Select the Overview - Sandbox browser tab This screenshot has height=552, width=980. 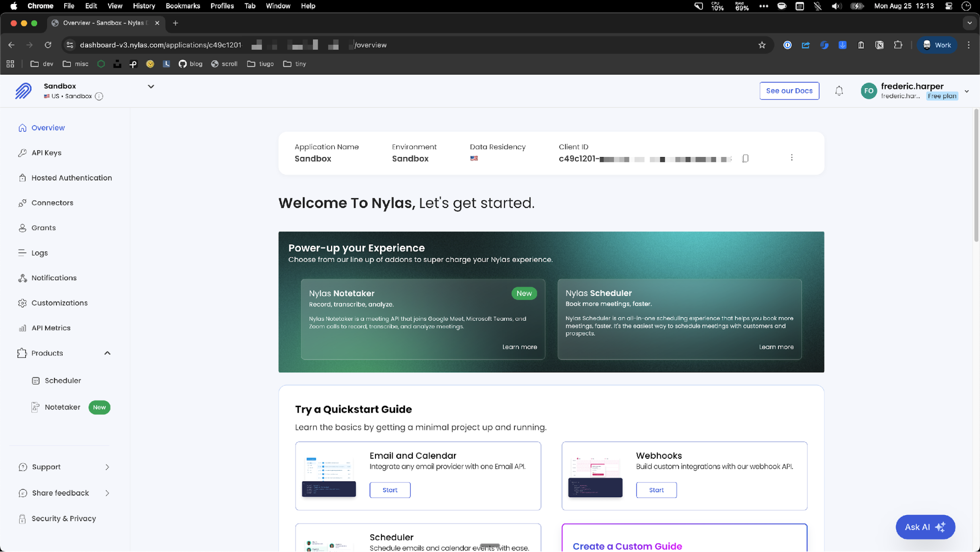coord(105,23)
